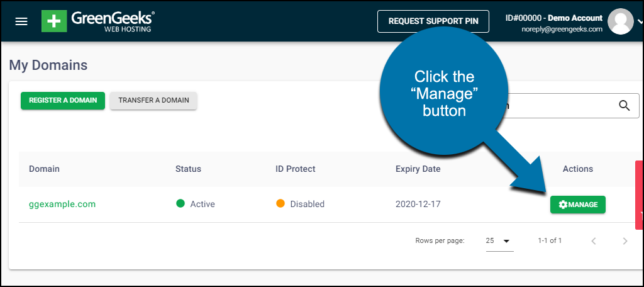Sort by the Expiry Date column header
Image resolution: width=644 pixels, height=287 pixels.
point(418,169)
